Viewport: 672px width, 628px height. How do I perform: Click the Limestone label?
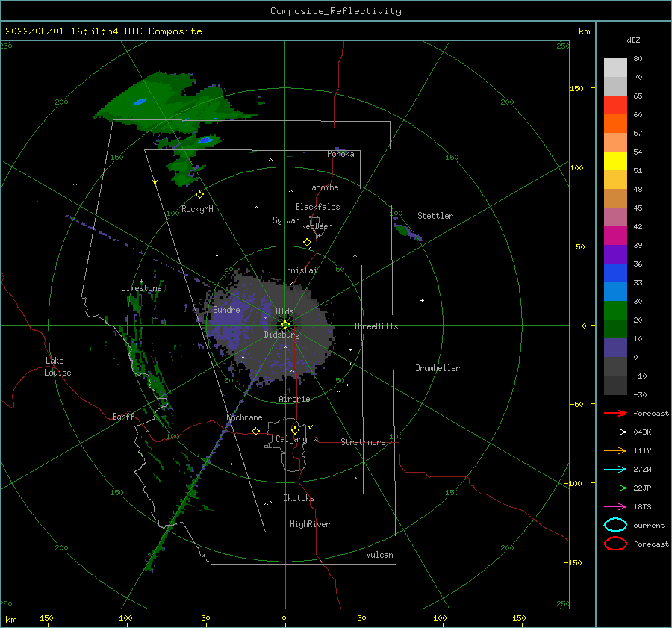coord(141,288)
